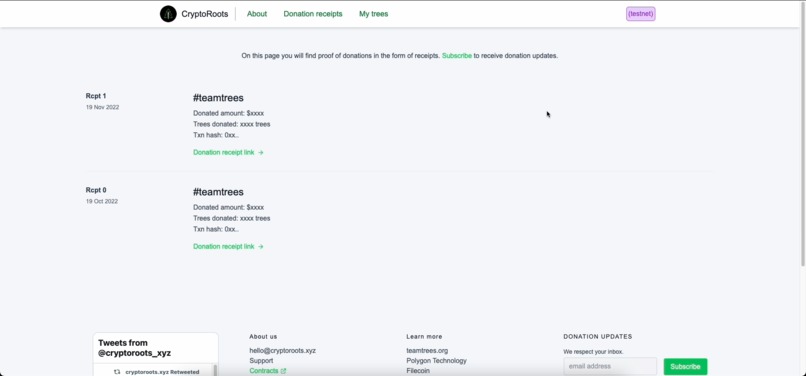Click the cryptoroots.xyz Retweeted line
This screenshot has height=376, width=806.
tap(162, 372)
